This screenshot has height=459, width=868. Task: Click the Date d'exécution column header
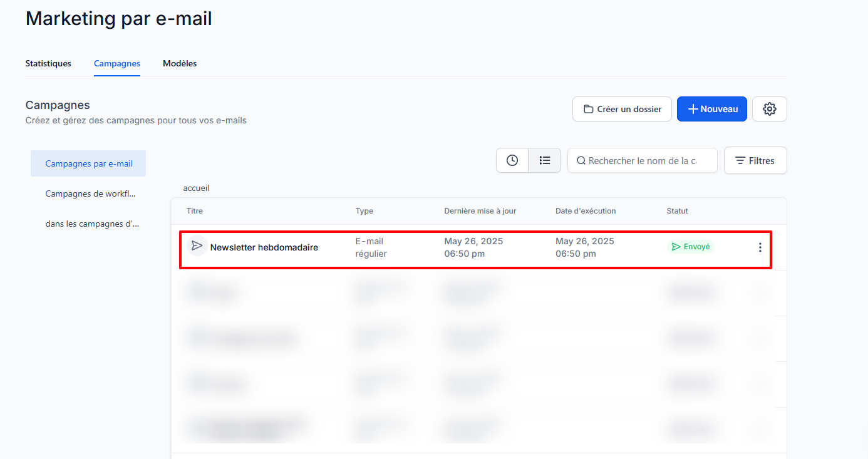tap(585, 211)
